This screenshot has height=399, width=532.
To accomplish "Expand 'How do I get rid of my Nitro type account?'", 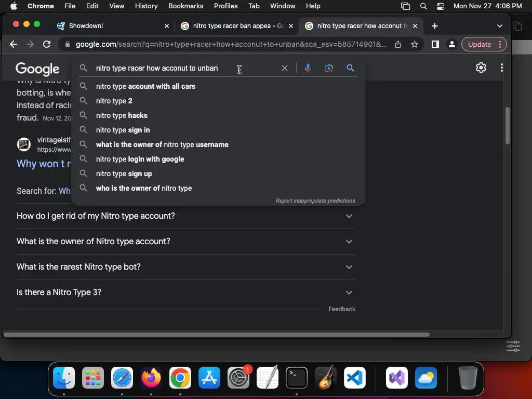I will click(x=185, y=216).
